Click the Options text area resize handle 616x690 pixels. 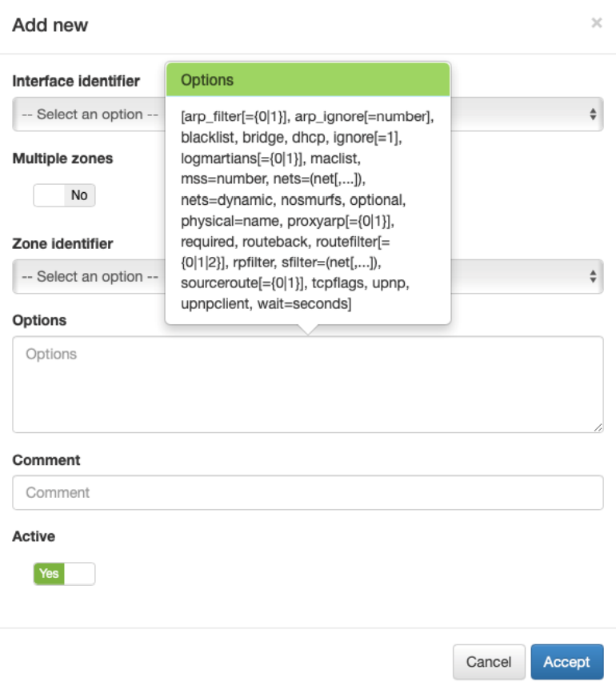(598, 428)
